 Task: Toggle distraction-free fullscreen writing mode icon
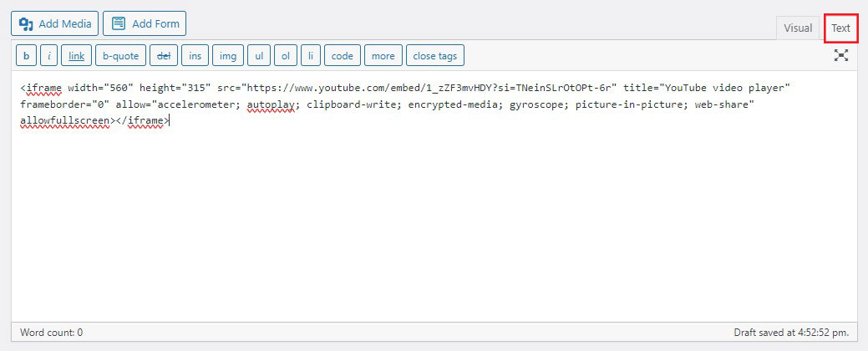(841, 55)
